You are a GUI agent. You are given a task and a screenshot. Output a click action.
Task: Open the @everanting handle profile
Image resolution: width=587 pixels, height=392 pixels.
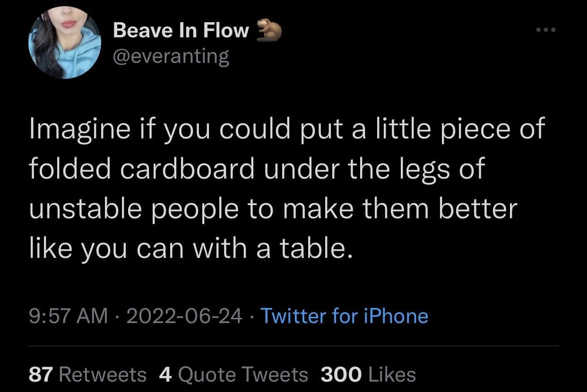point(171,56)
